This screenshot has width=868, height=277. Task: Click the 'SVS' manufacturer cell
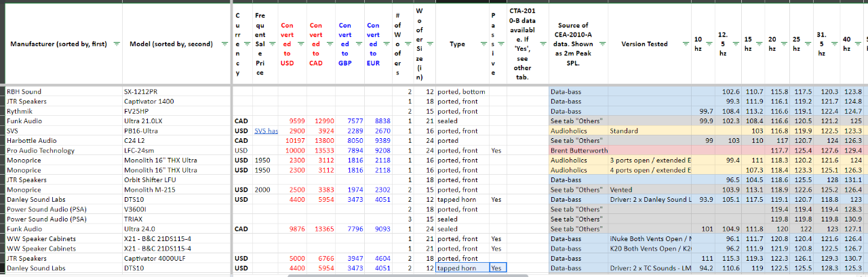point(62,131)
